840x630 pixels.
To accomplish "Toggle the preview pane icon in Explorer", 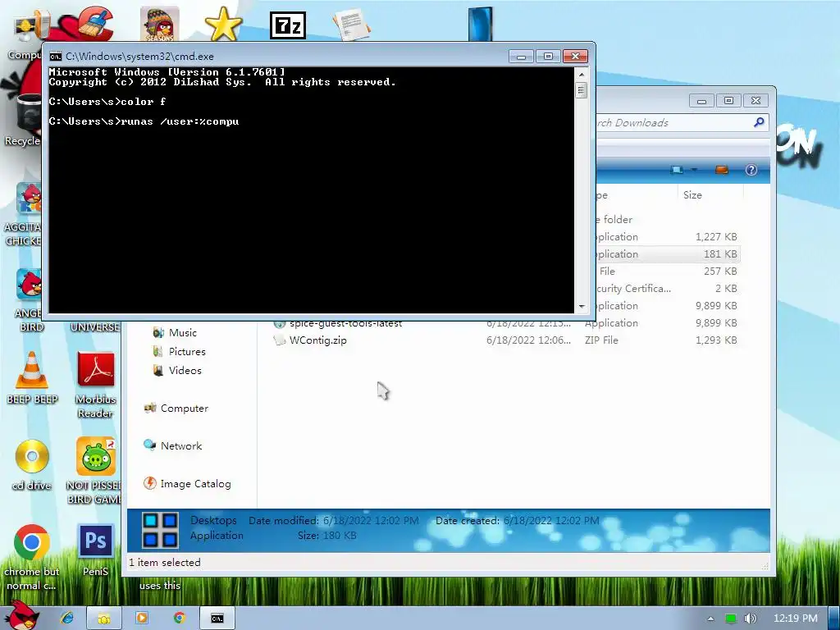I will pyautogui.click(x=722, y=170).
